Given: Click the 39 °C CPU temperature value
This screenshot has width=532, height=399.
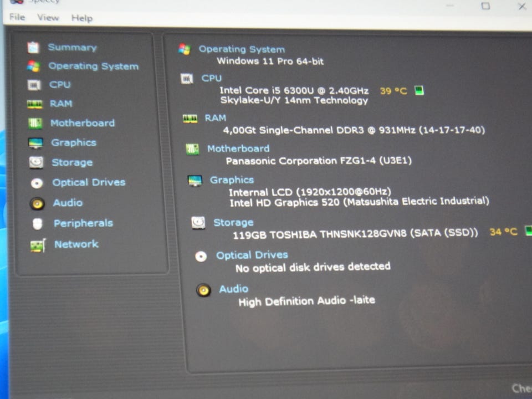Looking at the screenshot, I should (x=393, y=91).
